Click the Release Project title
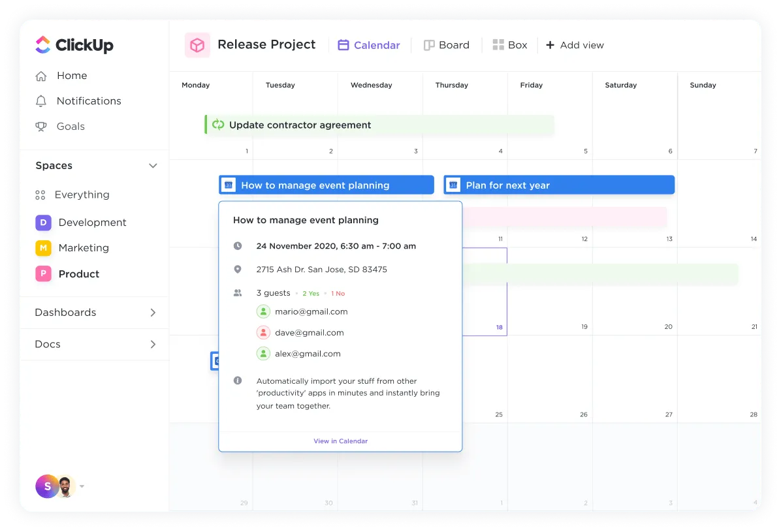 266,45
